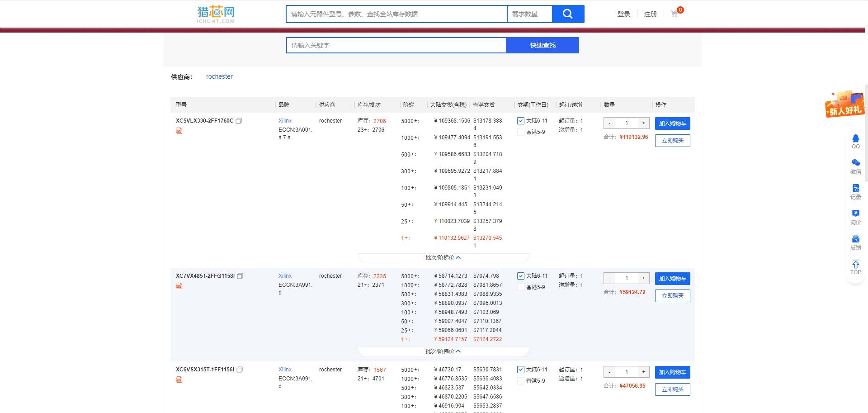Click the price ¥110132.9627 at 1+ tier
The image size is (868, 413).
(452, 238)
